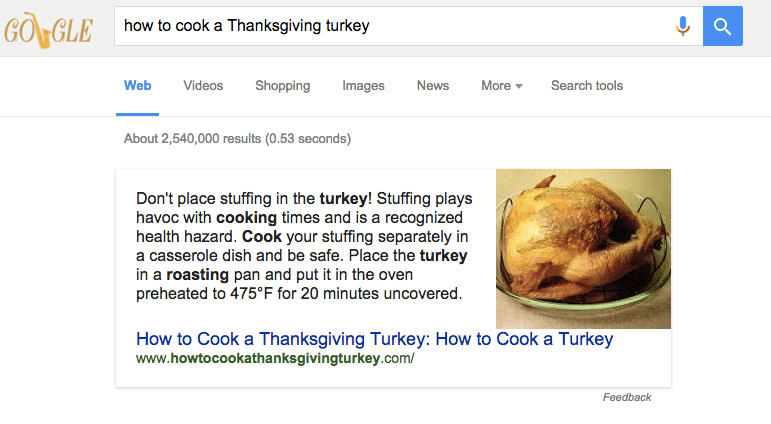Open Search tools options
771x424 pixels.
point(587,86)
